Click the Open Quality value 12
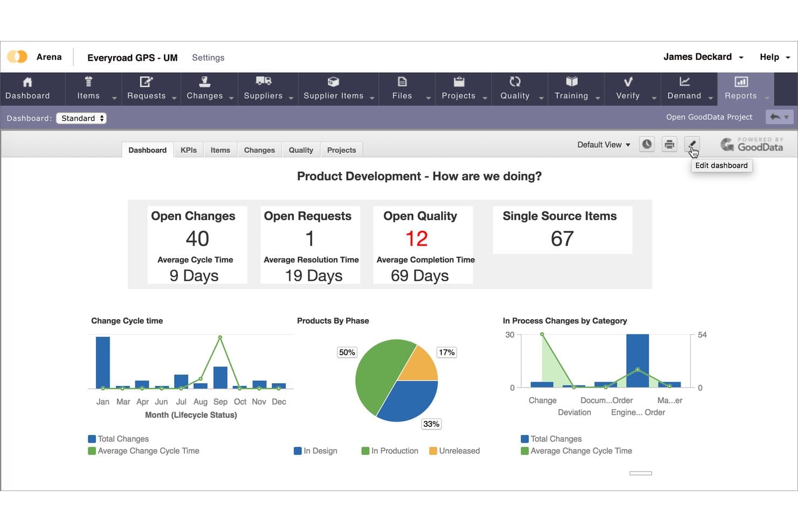Image resolution: width=798 pixels, height=532 pixels. point(417,239)
